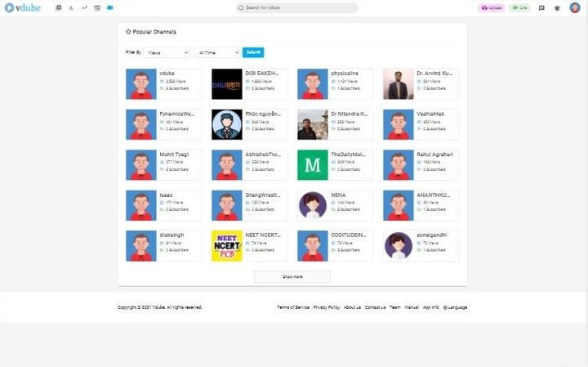Open Privacy Policy footer link

pos(326,307)
